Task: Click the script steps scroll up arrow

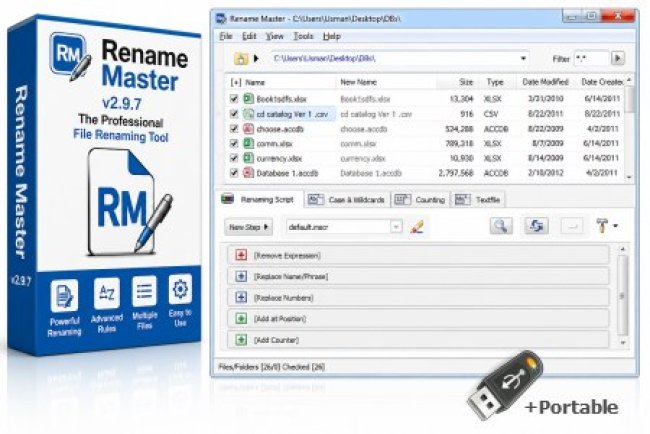Action: [x=622, y=249]
